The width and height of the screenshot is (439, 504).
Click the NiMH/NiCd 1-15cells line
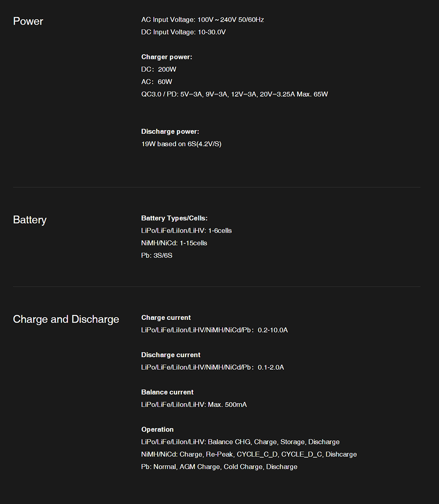[174, 243]
